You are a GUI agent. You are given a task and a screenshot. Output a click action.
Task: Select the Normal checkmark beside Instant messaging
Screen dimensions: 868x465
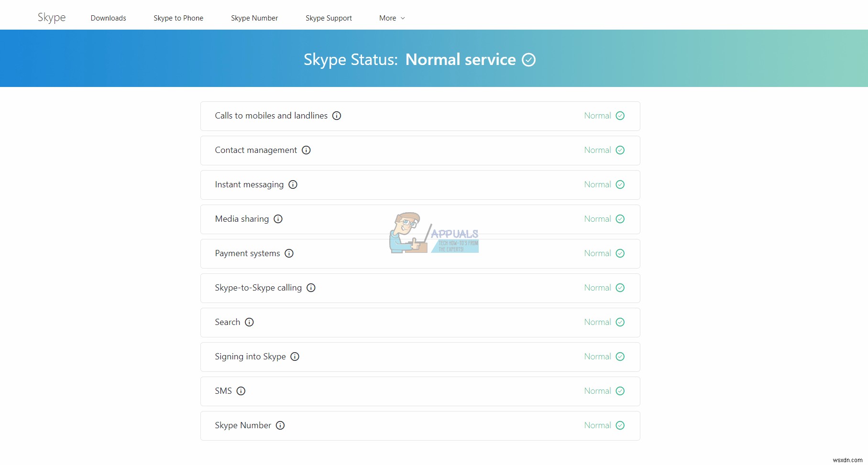click(620, 184)
